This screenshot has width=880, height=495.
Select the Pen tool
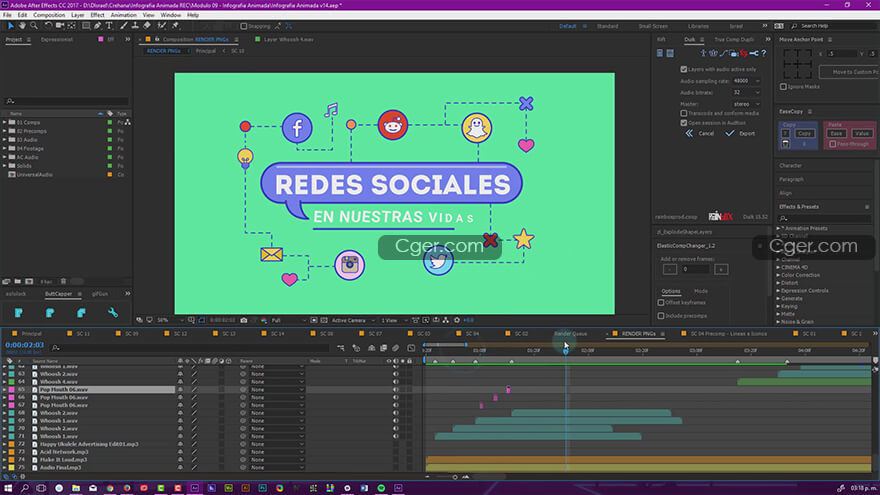click(x=98, y=26)
